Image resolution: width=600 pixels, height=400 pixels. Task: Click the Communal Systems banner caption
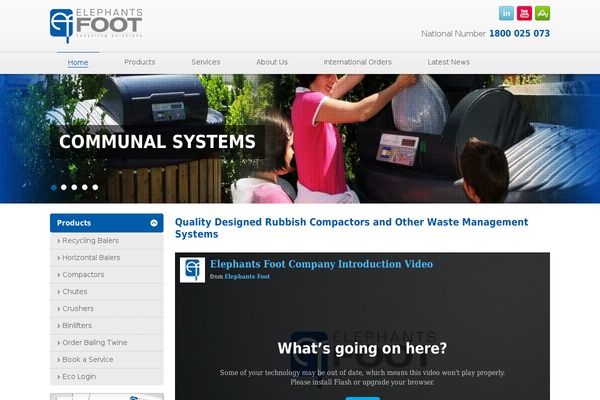click(x=157, y=142)
